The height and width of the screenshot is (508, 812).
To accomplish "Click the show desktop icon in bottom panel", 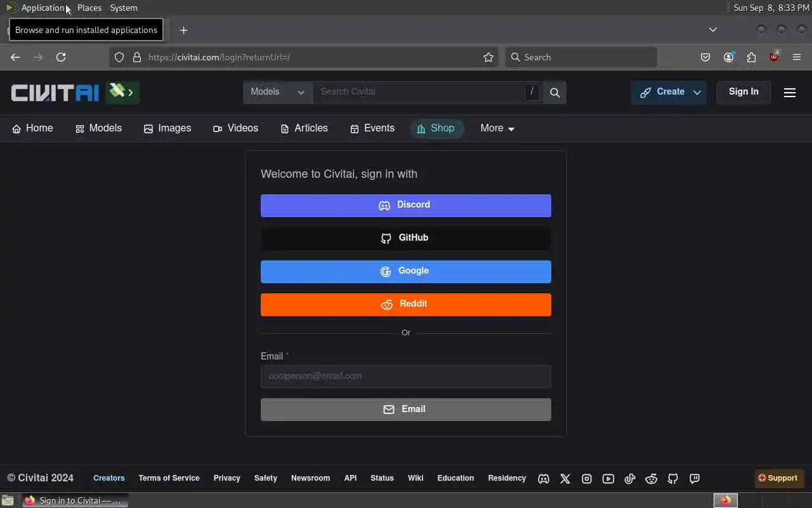I will click(7, 500).
